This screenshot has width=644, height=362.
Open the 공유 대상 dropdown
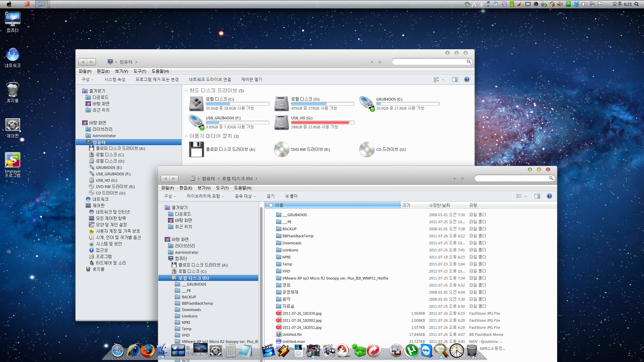click(245, 196)
